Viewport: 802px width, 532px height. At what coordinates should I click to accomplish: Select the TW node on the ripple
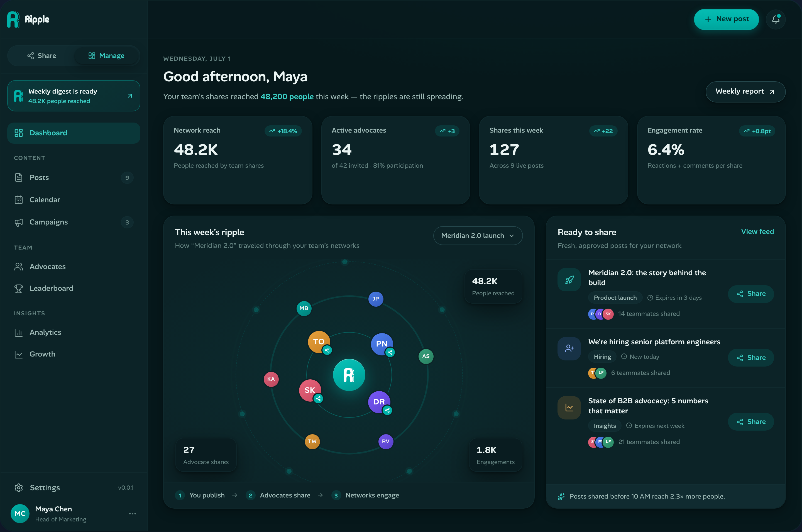click(312, 441)
